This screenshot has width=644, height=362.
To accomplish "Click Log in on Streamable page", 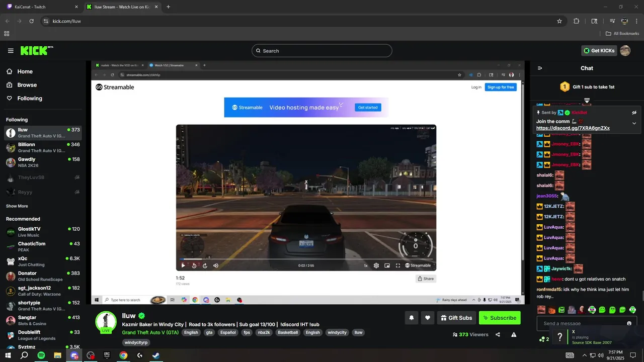I will coord(476,87).
